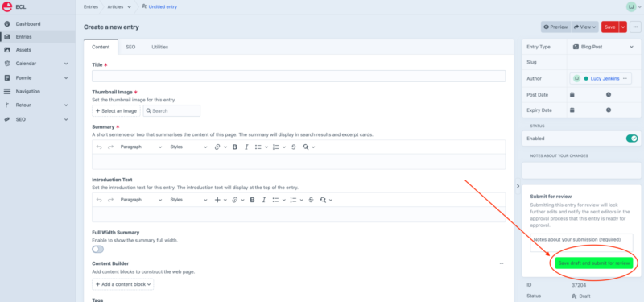
Task: Open the Save button dropdown arrow
Action: pos(623,27)
